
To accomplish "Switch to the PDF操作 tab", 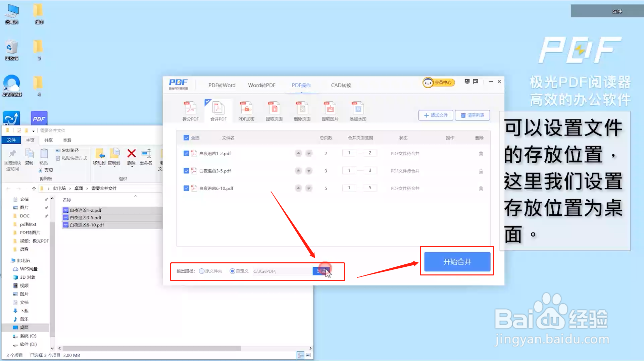I will click(x=301, y=85).
